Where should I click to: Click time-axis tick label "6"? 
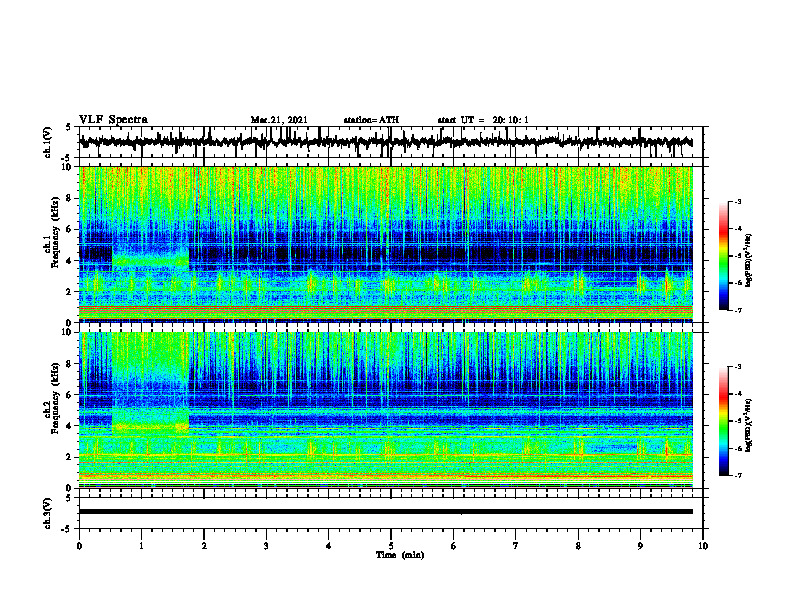(x=453, y=546)
